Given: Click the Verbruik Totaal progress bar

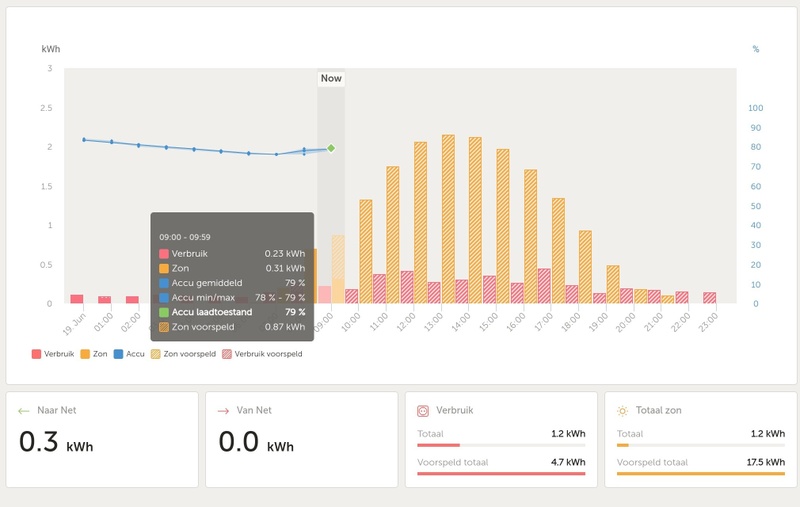Looking at the screenshot, I should 501,445.
